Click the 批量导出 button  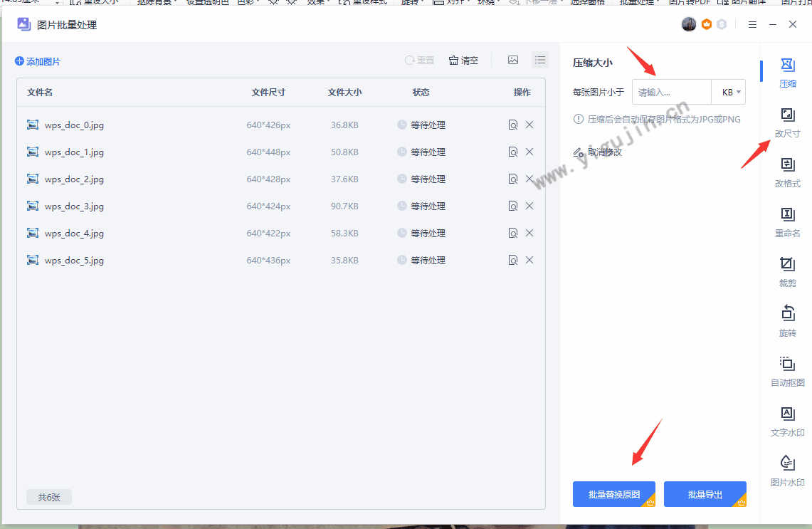pos(705,494)
